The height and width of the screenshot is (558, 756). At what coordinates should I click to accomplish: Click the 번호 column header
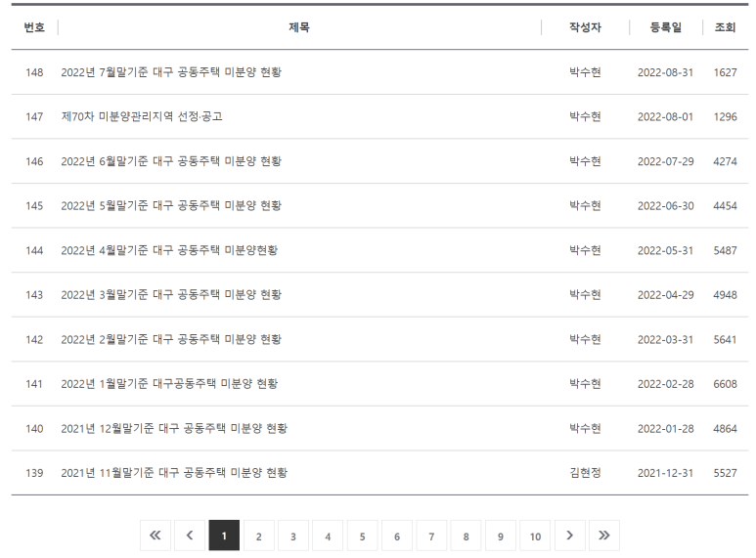point(34,27)
